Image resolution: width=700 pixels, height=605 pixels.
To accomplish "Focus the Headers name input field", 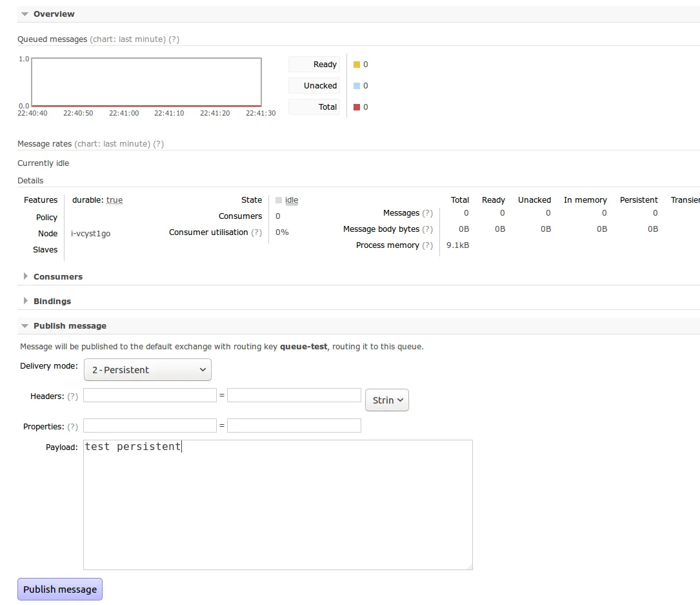I will click(150, 395).
